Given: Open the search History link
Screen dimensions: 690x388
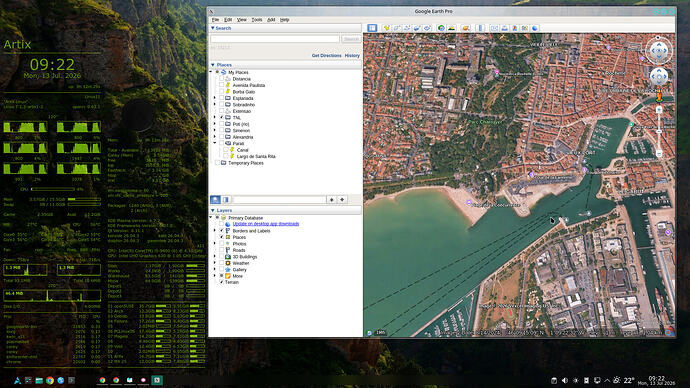Looking at the screenshot, I should click(352, 56).
